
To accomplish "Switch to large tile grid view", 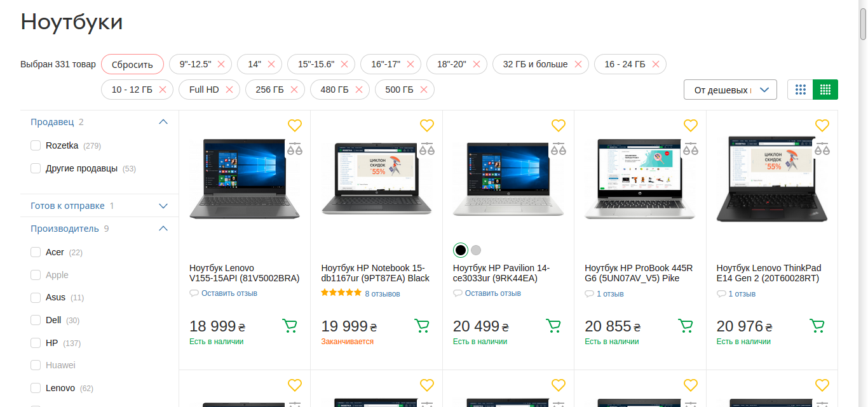I will (x=800, y=90).
